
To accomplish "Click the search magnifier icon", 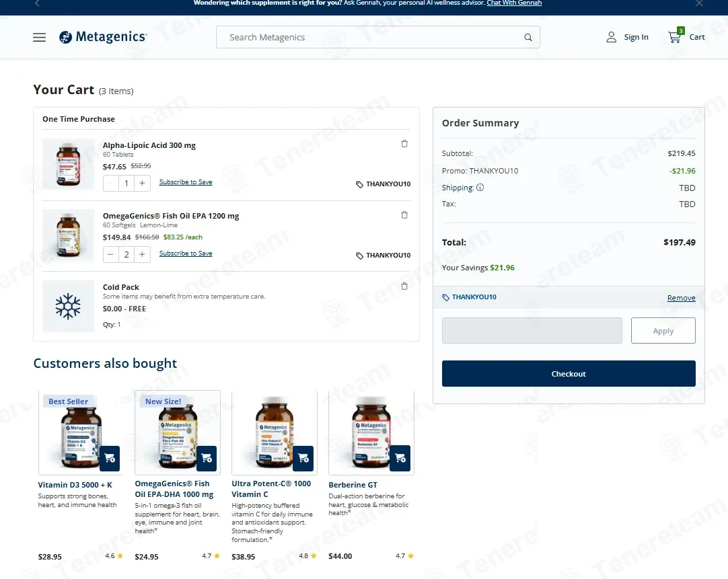I will pyautogui.click(x=528, y=37).
